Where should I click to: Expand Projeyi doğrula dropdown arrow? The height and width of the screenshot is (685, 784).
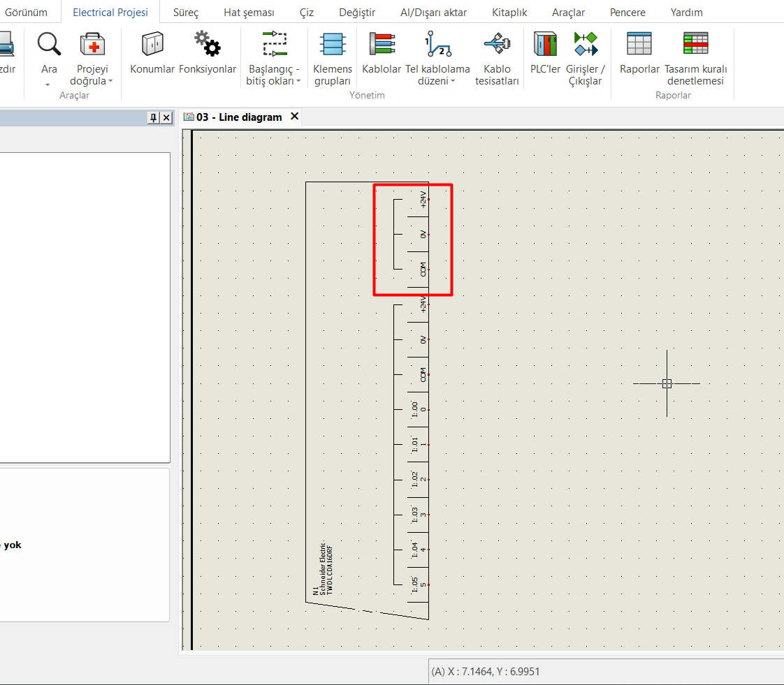point(110,81)
